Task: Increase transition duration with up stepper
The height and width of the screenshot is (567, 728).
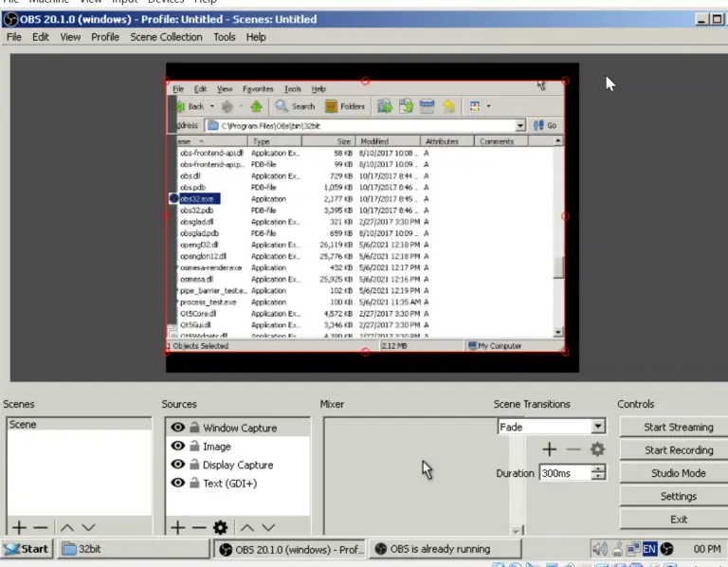Action: pyautogui.click(x=599, y=468)
